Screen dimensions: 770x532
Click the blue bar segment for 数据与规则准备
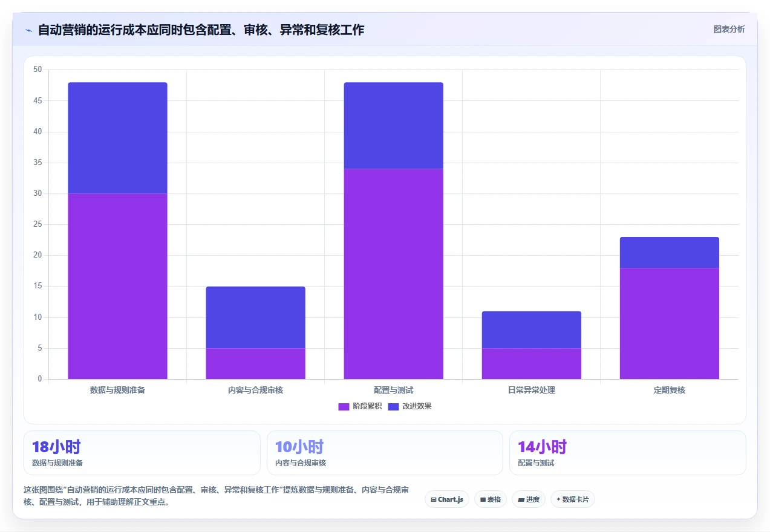point(117,138)
